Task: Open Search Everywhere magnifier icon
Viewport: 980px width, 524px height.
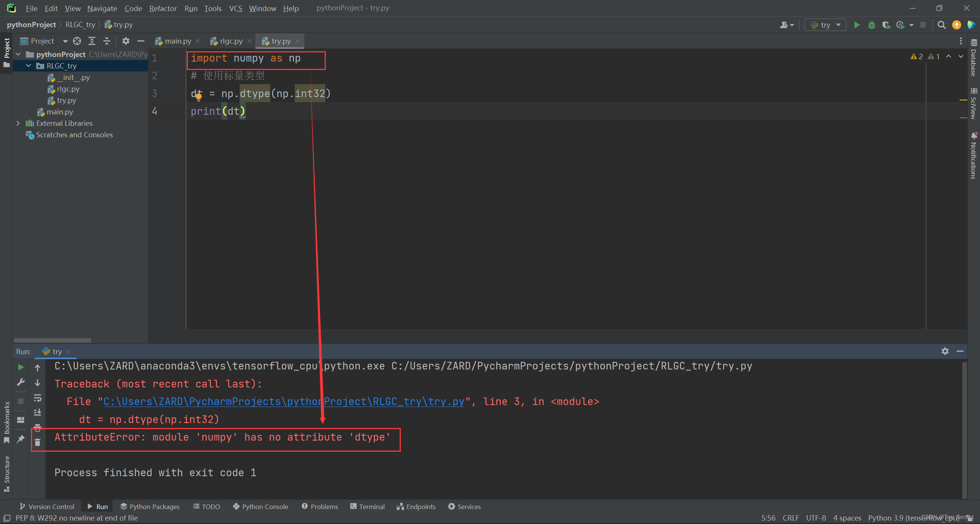Action: click(941, 25)
